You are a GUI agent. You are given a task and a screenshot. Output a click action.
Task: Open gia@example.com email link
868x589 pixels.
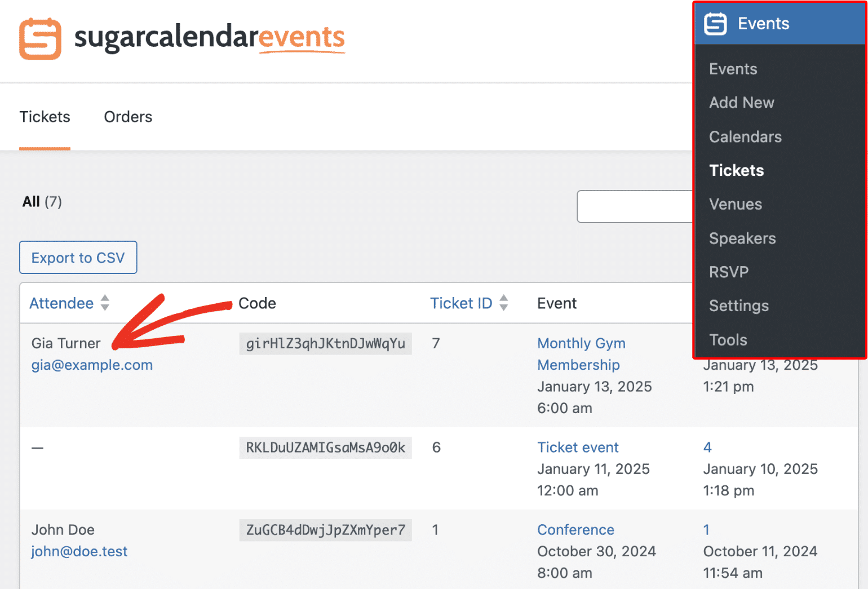pyautogui.click(x=92, y=365)
